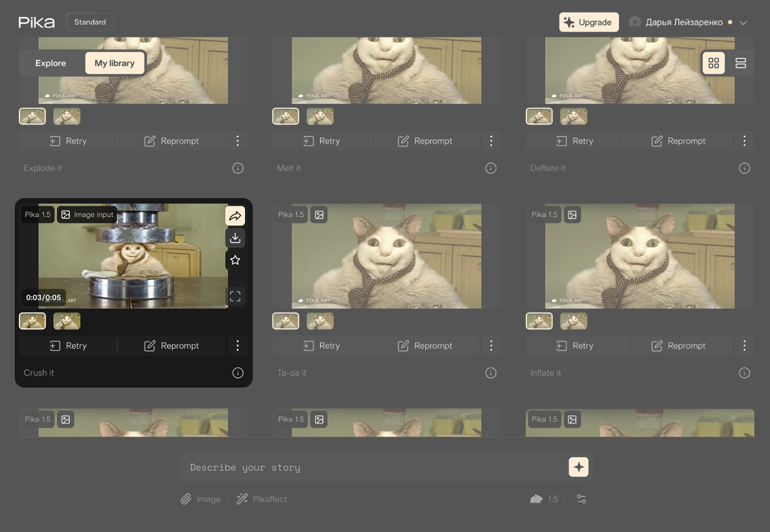The width and height of the screenshot is (770, 532).
Task: Click the image input icon on Ta-da it video
Action: 319,215
